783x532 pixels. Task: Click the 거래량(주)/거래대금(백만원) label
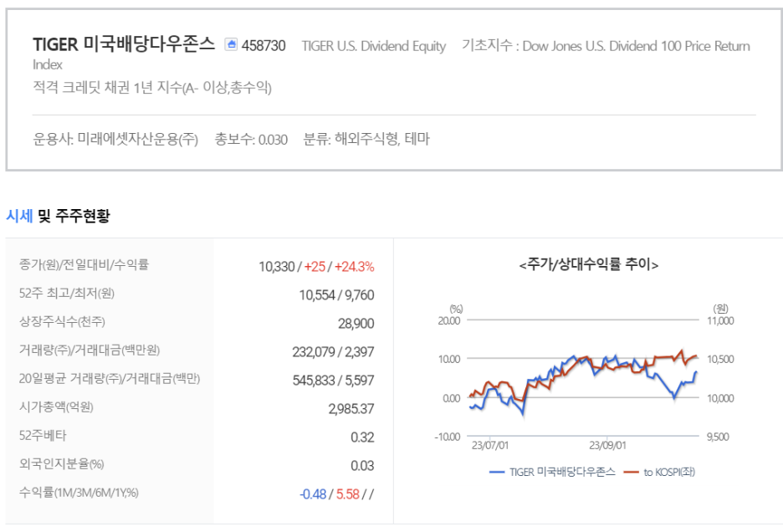tap(90, 350)
